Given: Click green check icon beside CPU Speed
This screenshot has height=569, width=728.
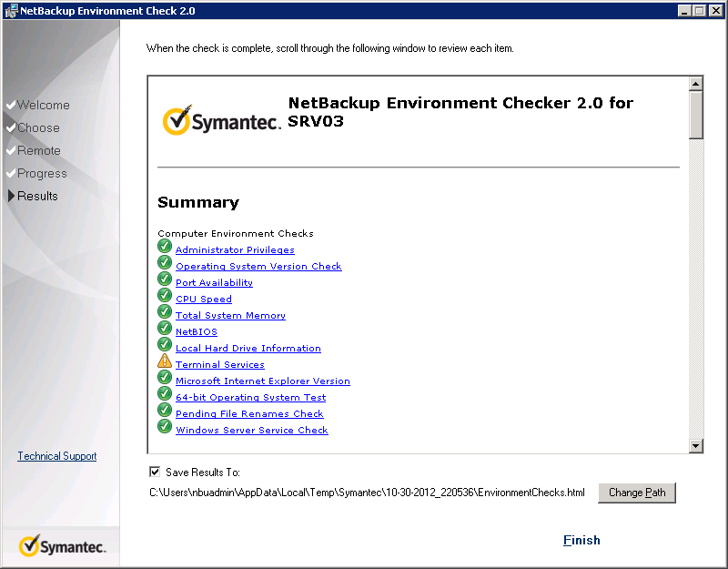Looking at the screenshot, I should click(x=165, y=295).
